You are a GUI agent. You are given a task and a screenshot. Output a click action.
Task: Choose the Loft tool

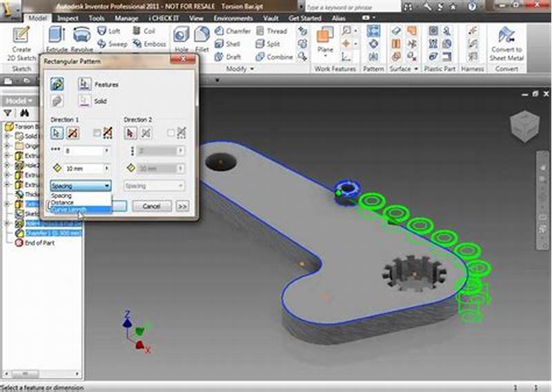(108, 31)
